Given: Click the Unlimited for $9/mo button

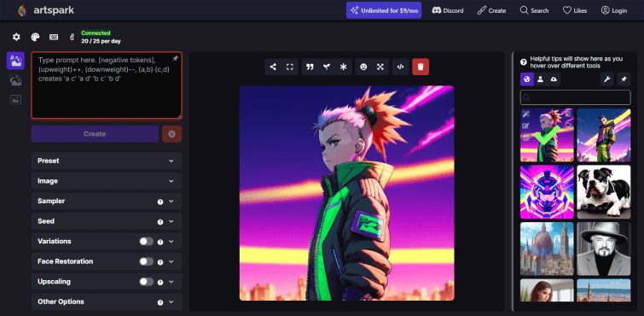Looking at the screenshot, I should [384, 10].
